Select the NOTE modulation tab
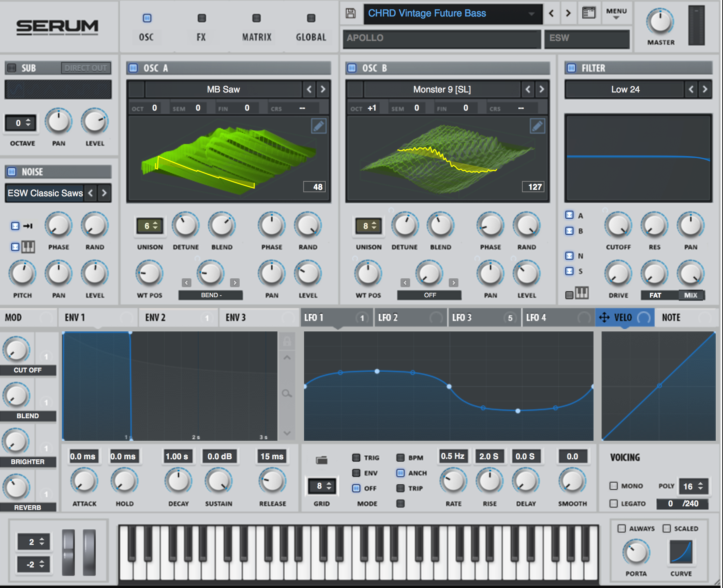The height and width of the screenshot is (588, 723). [x=687, y=318]
